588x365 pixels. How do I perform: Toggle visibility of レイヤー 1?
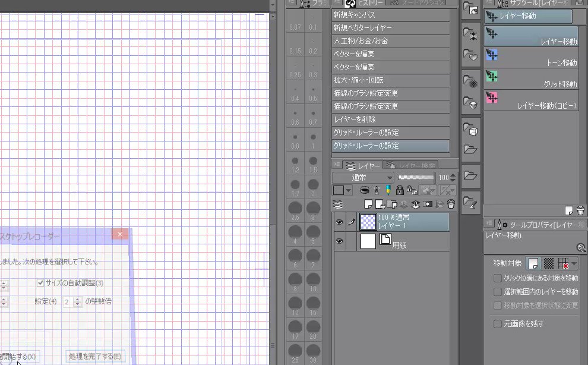[x=339, y=222]
